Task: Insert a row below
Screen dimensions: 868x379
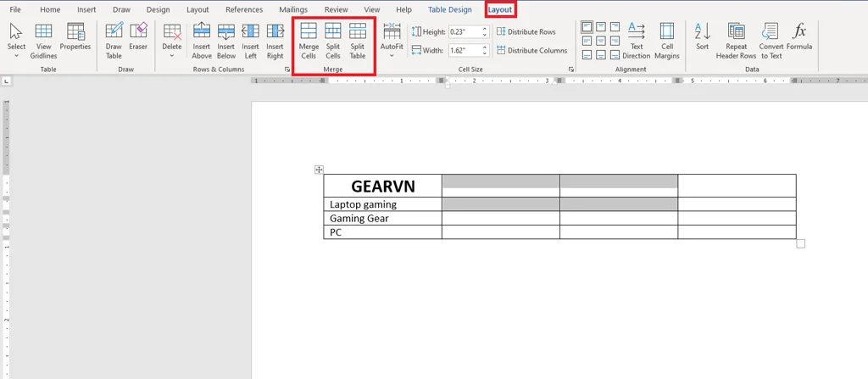Action: pyautogui.click(x=226, y=41)
